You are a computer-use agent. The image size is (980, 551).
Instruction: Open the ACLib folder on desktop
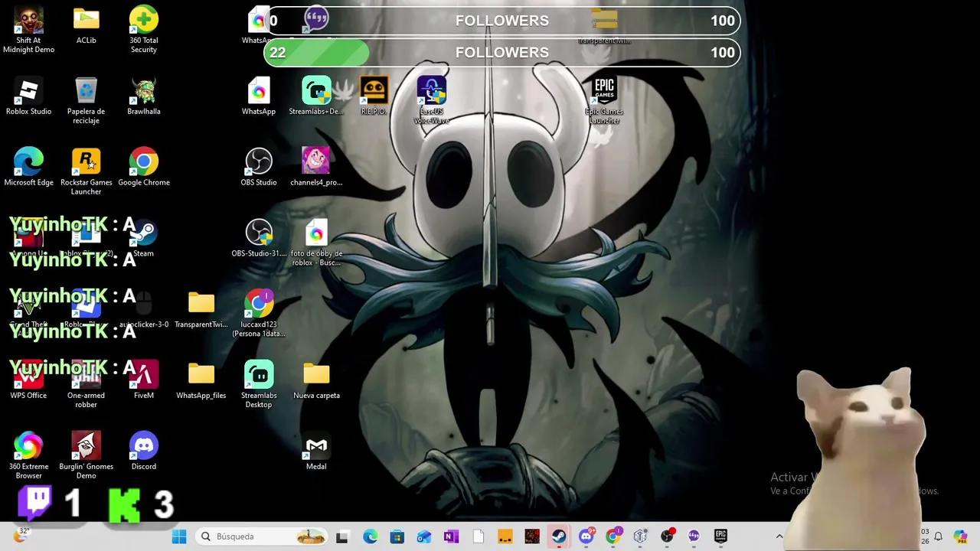pos(86,25)
